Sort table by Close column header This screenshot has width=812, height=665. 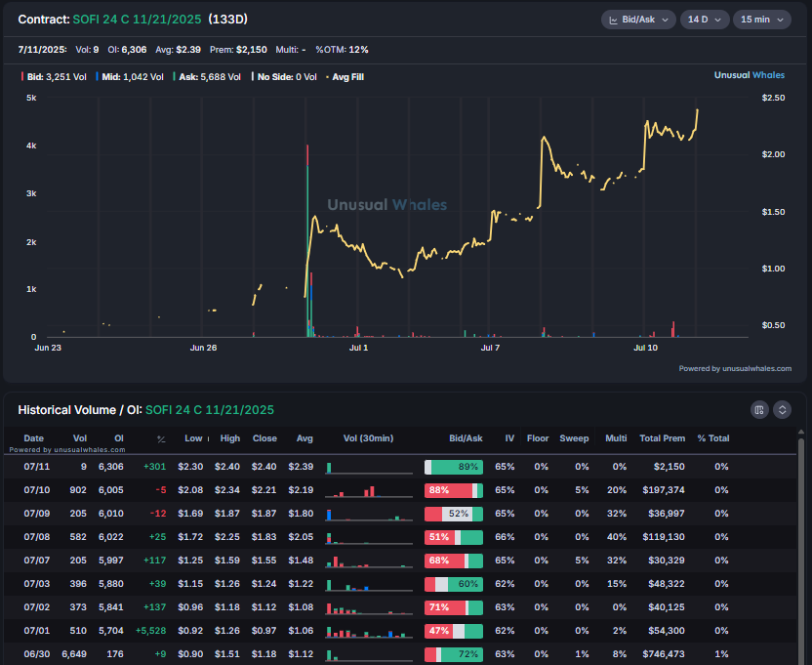(264, 438)
